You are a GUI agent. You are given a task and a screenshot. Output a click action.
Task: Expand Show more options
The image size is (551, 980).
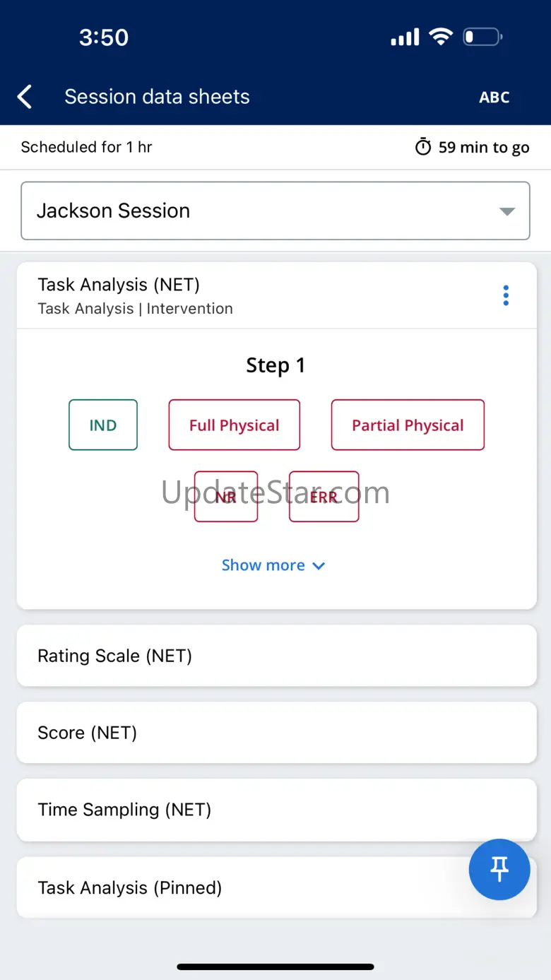click(x=273, y=565)
